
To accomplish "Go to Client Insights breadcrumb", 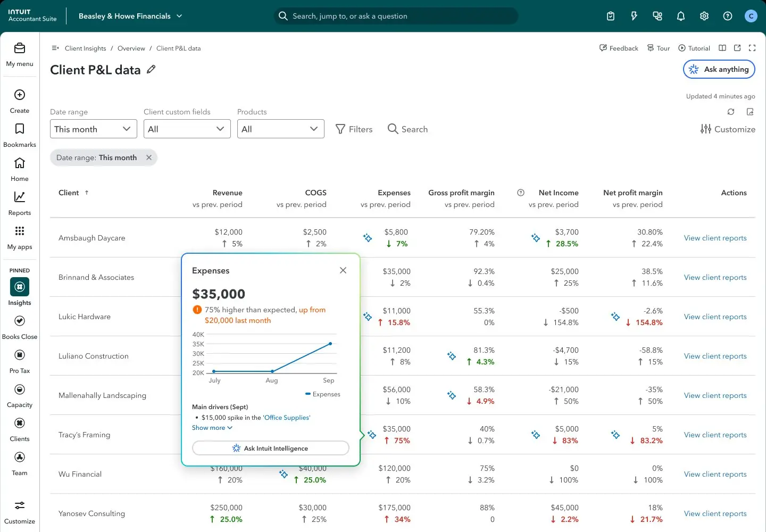I will (x=86, y=48).
